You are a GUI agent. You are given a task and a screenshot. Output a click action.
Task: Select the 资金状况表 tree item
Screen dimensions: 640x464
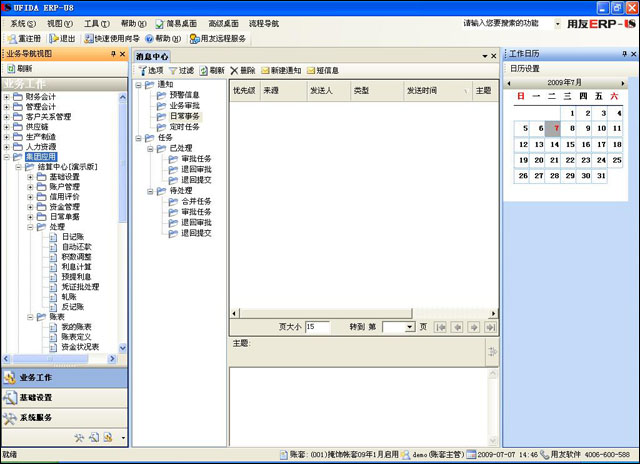pos(80,347)
